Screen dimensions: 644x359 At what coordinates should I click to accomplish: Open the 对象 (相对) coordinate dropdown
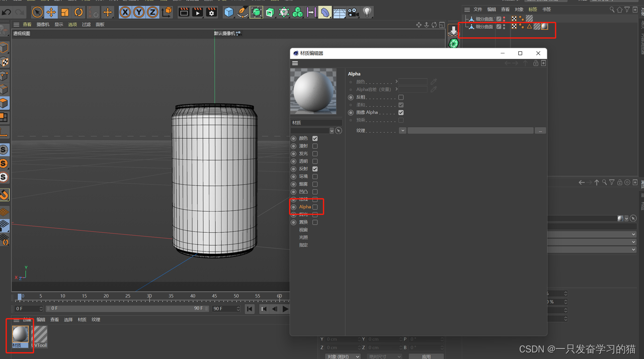click(343, 356)
